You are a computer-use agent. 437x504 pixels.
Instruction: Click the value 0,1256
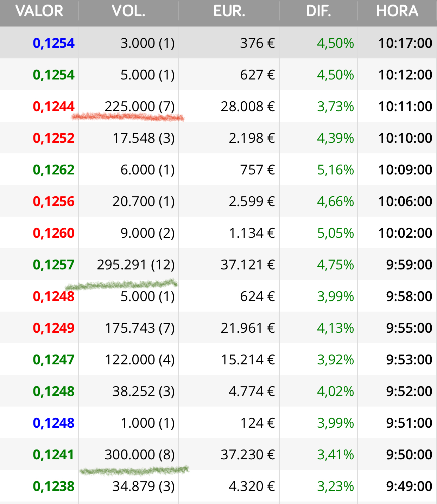pyautogui.click(x=53, y=202)
